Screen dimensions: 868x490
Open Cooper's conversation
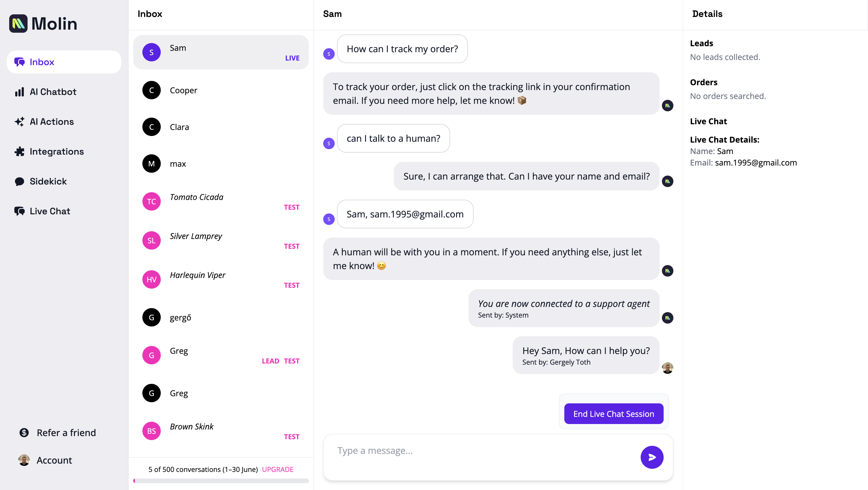tap(221, 90)
